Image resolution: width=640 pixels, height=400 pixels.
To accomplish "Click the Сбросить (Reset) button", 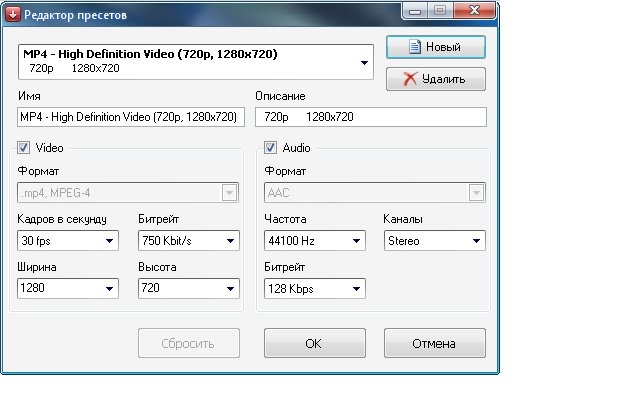I will click(x=188, y=343).
